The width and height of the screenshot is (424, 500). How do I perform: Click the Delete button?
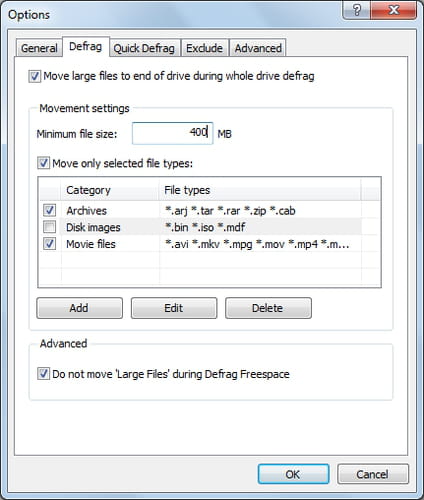268,308
